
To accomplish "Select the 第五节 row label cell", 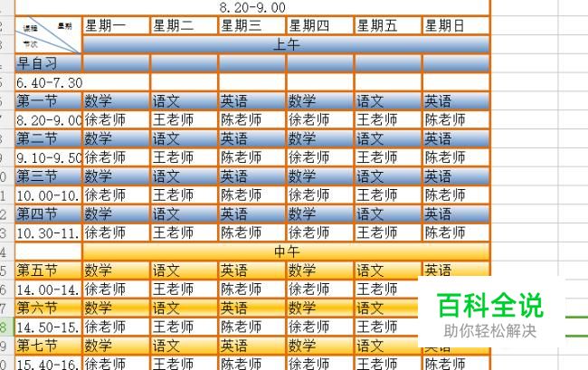I will coord(48,270).
